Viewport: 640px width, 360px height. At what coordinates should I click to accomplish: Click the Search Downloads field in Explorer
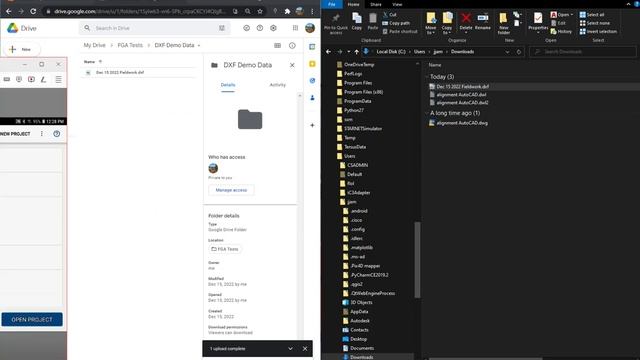tap(583, 52)
